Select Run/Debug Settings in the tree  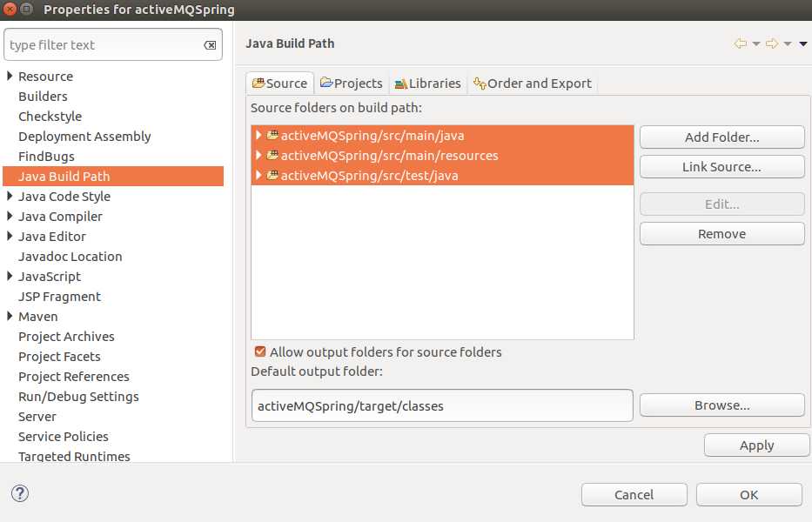pos(78,397)
